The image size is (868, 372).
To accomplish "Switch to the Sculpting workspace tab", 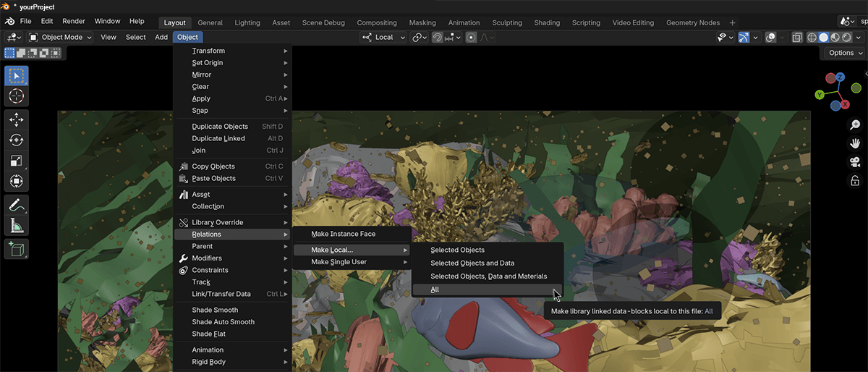I will 507,22.
